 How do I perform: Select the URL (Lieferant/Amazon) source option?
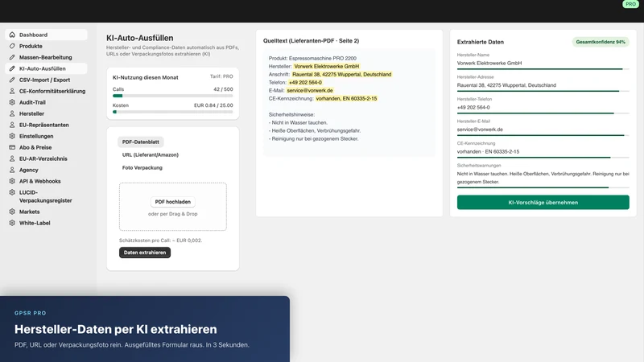point(151,154)
